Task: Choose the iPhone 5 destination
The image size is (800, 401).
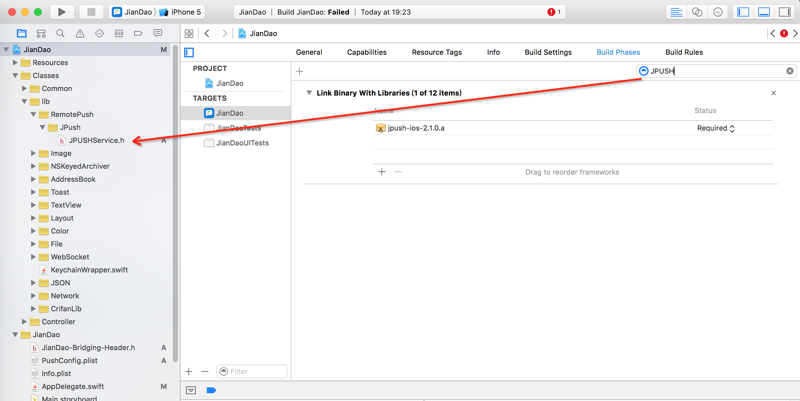Action: (180, 12)
